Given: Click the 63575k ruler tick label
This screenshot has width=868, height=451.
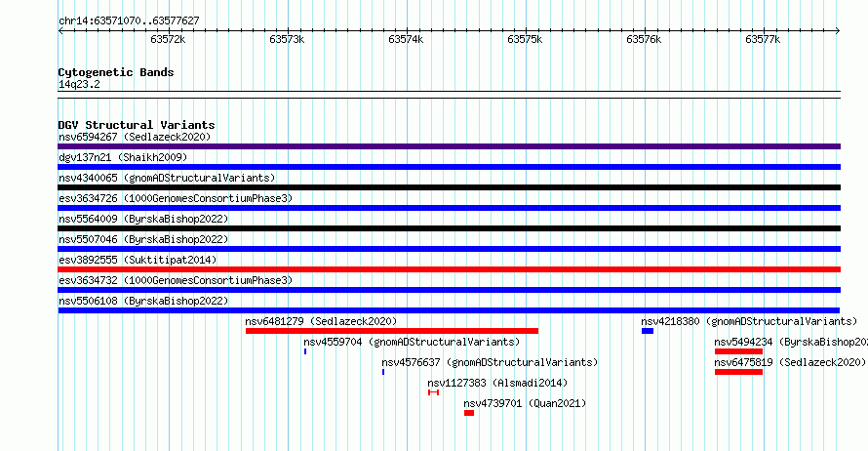Looking at the screenshot, I should pos(525,39).
